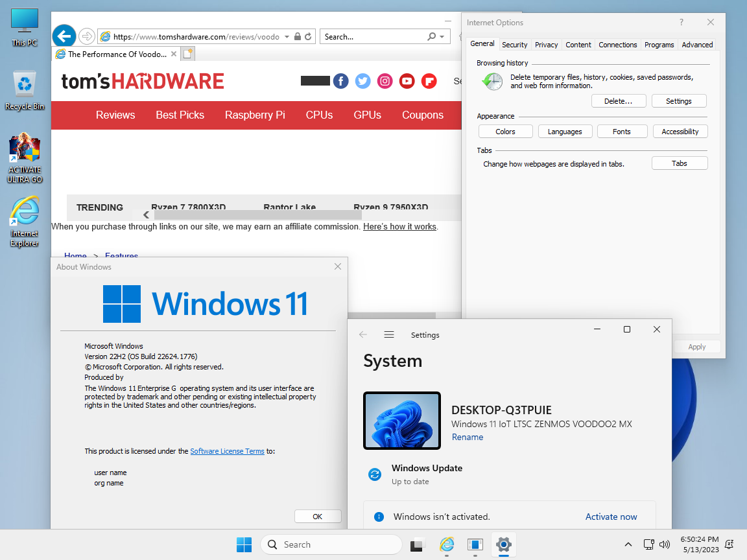
Task: Switch to the Connections tab
Action: point(617,45)
